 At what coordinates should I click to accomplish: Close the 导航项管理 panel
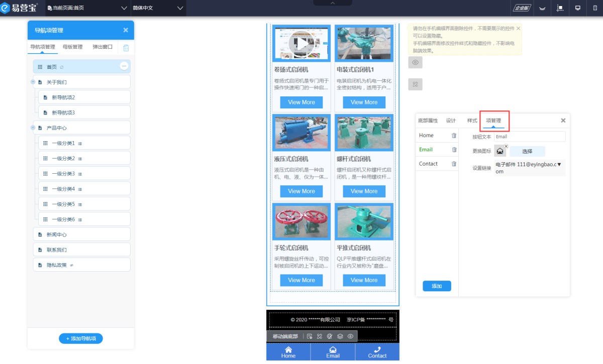coord(126,30)
